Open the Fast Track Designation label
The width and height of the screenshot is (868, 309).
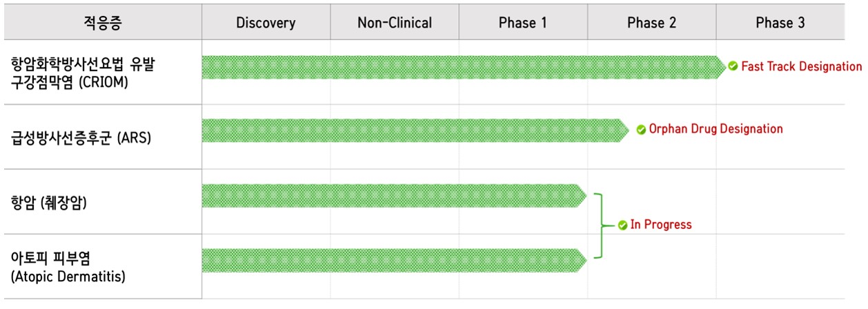802,67
